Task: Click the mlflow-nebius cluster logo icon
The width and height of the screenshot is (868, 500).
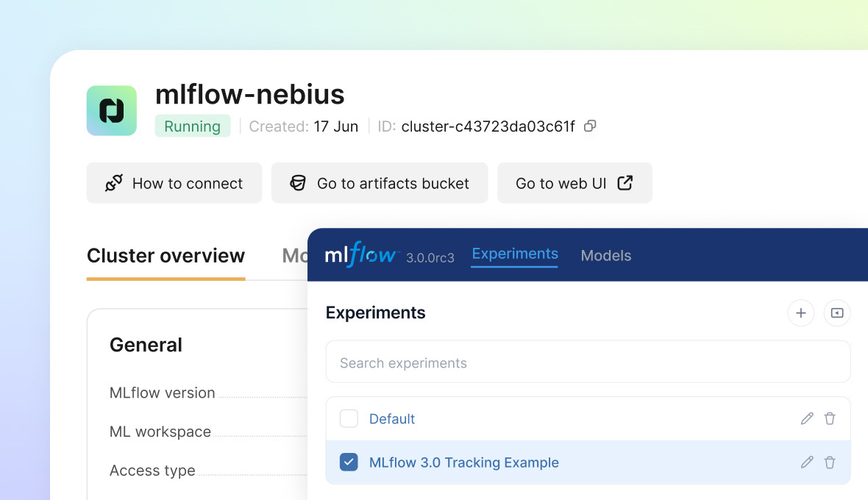Action: click(111, 110)
